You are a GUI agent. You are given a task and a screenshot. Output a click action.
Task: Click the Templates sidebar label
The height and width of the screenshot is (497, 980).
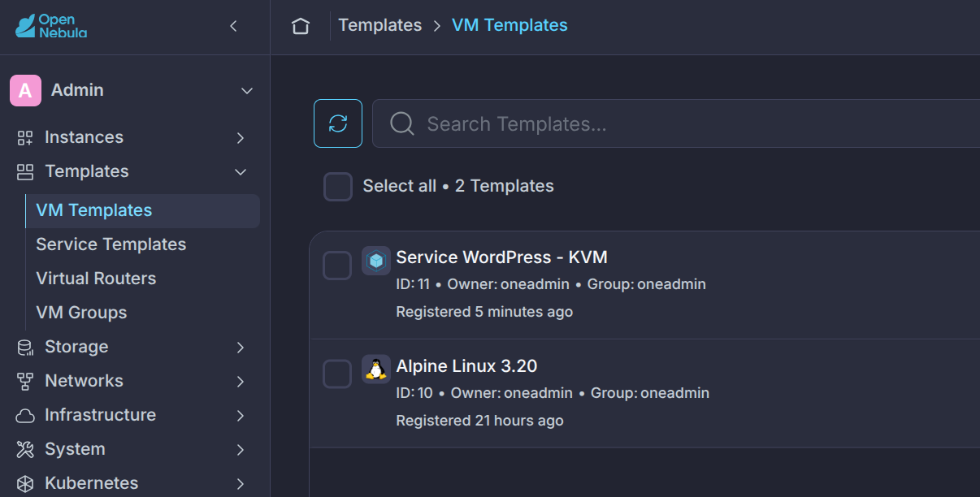pyautogui.click(x=87, y=171)
